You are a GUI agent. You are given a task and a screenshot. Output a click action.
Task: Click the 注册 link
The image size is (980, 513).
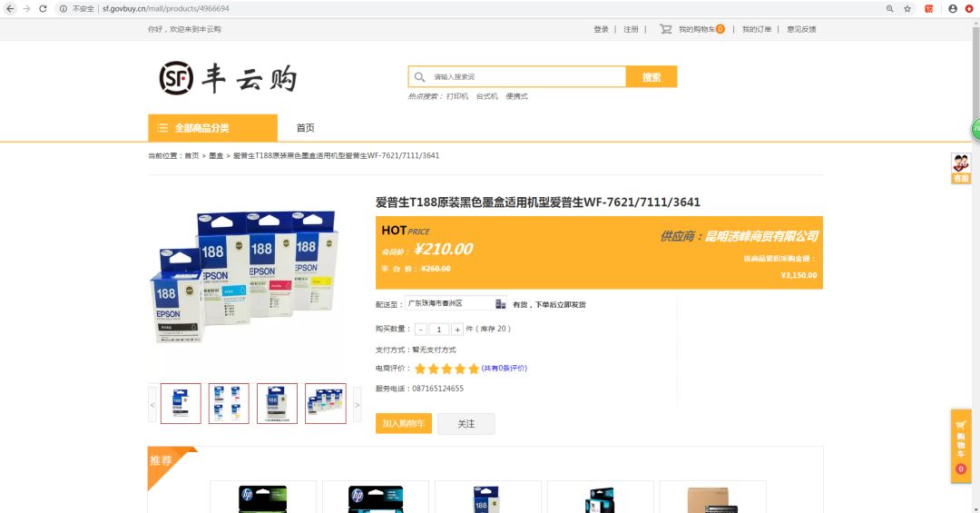[x=631, y=29]
